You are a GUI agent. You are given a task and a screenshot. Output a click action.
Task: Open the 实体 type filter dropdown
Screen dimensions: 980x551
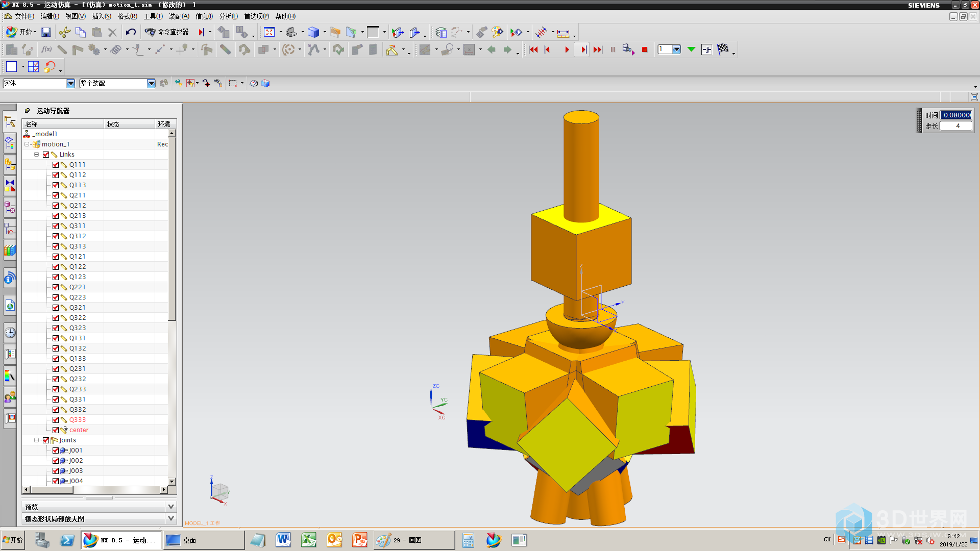(x=70, y=83)
